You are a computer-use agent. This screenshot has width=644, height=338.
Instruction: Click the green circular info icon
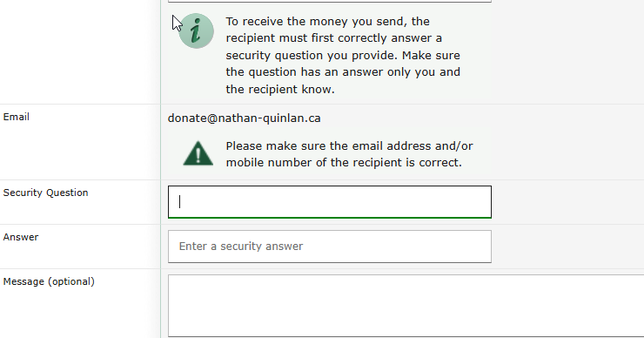(196, 30)
